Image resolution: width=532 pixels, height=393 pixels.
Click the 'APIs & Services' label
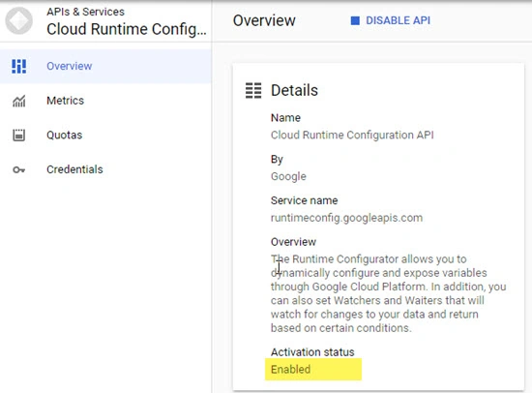tap(85, 12)
